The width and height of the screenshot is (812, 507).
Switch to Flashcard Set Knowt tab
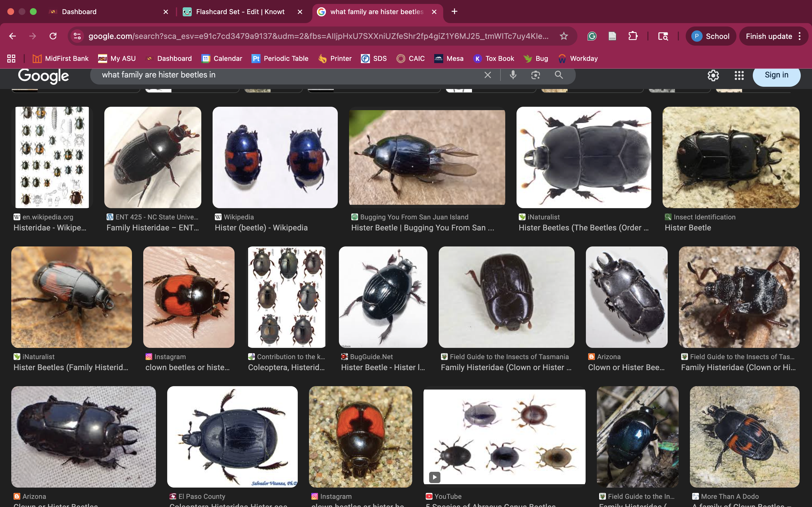coord(240,12)
